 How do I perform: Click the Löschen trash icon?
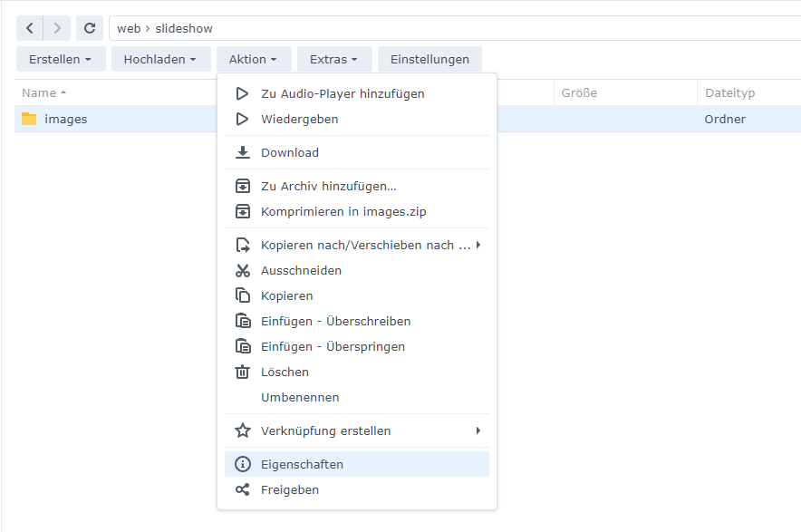pos(242,372)
